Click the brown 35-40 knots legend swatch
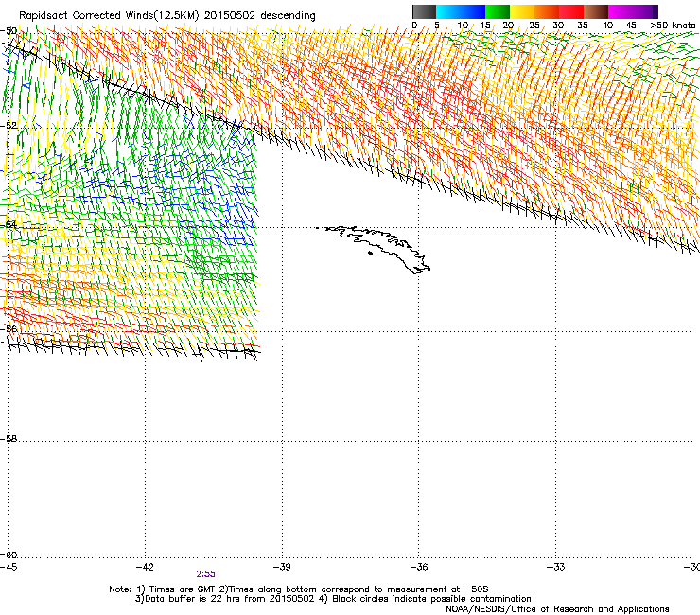Screen dimensions: 700x615 596,11
